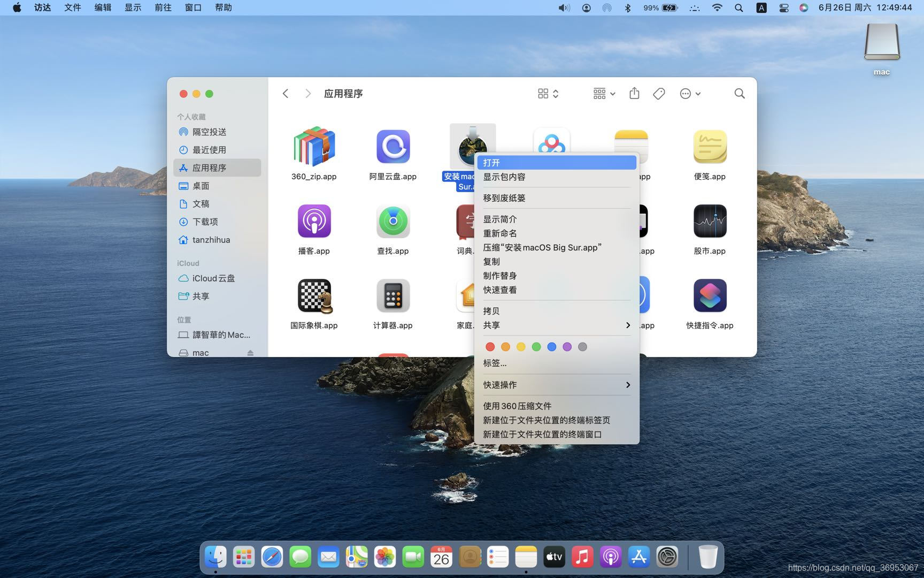The height and width of the screenshot is (578, 924).
Task: Open System Preferences from the Dock
Action: pos(667,557)
